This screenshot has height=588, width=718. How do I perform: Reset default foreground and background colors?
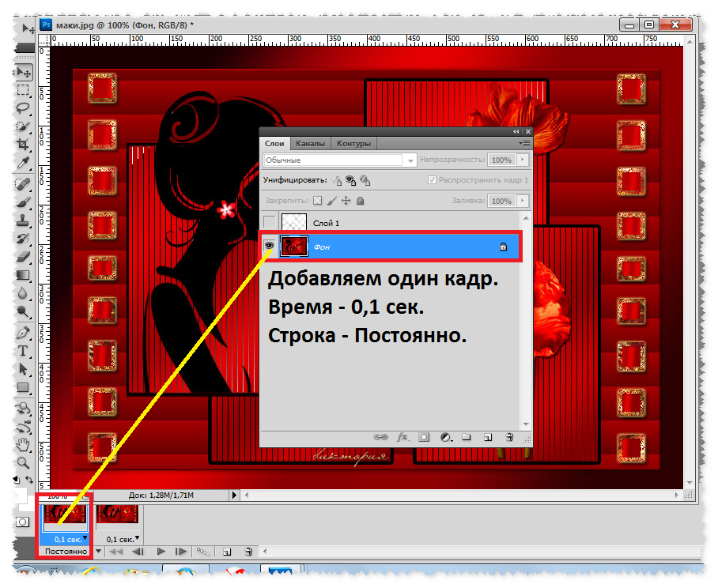coord(17,480)
